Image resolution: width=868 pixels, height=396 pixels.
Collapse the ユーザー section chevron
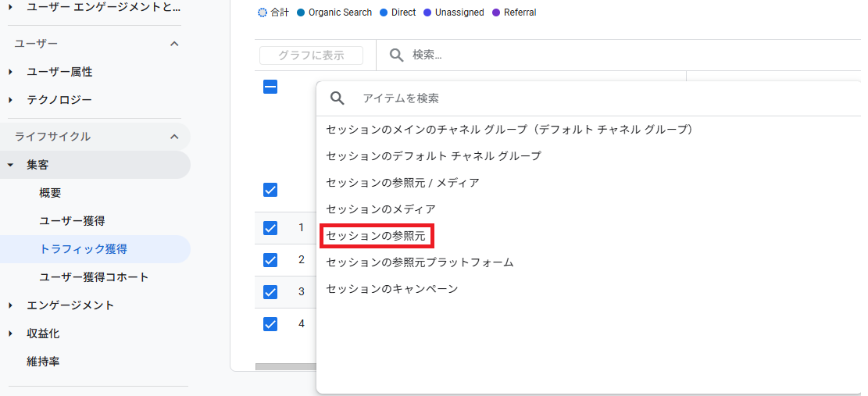(174, 44)
